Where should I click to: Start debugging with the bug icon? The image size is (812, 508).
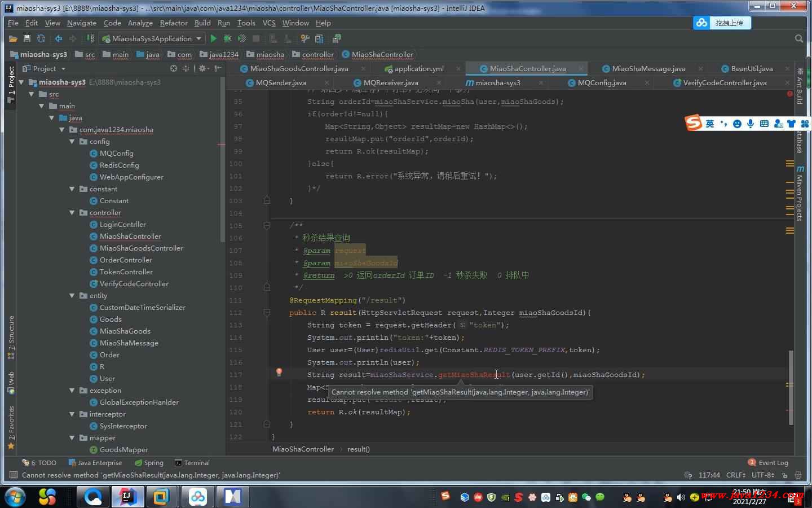tap(227, 38)
